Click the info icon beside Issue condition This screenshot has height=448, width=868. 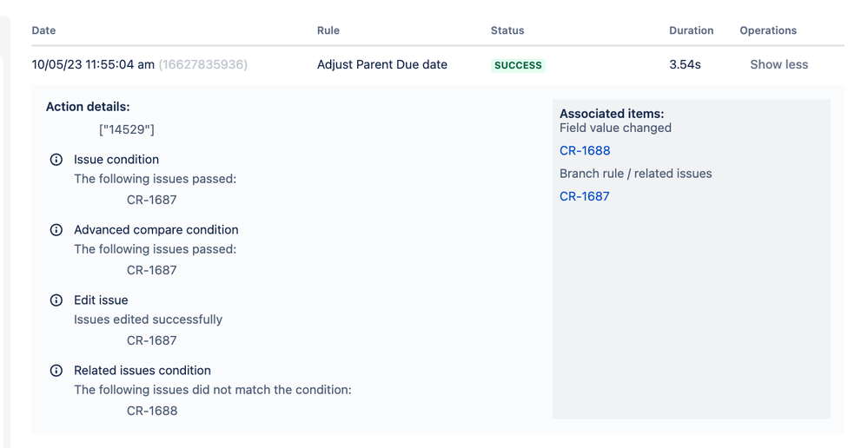56,160
